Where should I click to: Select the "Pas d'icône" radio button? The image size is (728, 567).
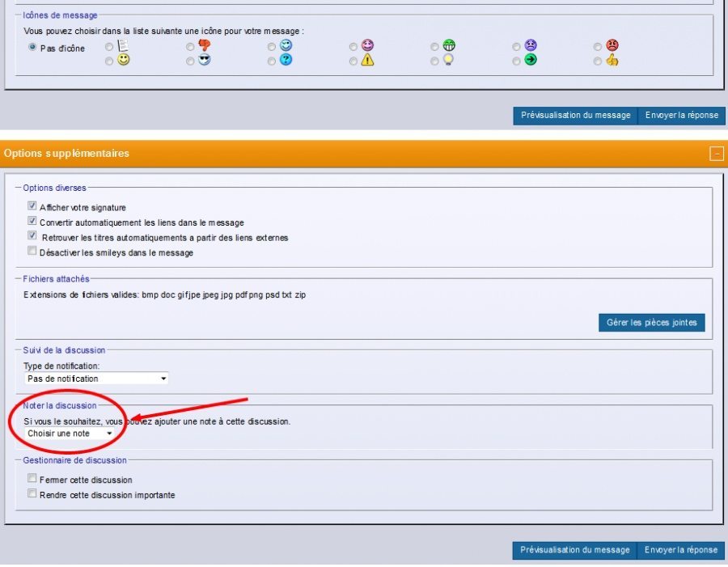(32, 48)
